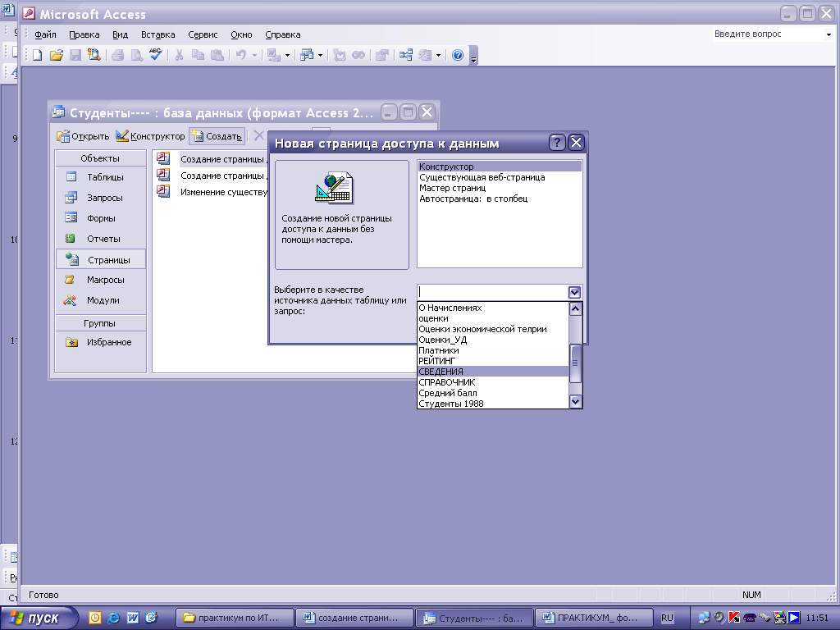Viewport: 840px width, 630px height.
Task: Click the New database toolbar icon
Action: point(37,55)
